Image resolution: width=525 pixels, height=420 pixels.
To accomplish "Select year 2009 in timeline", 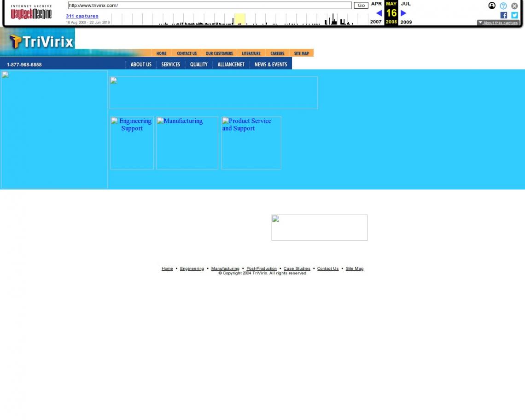I will point(406,22).
